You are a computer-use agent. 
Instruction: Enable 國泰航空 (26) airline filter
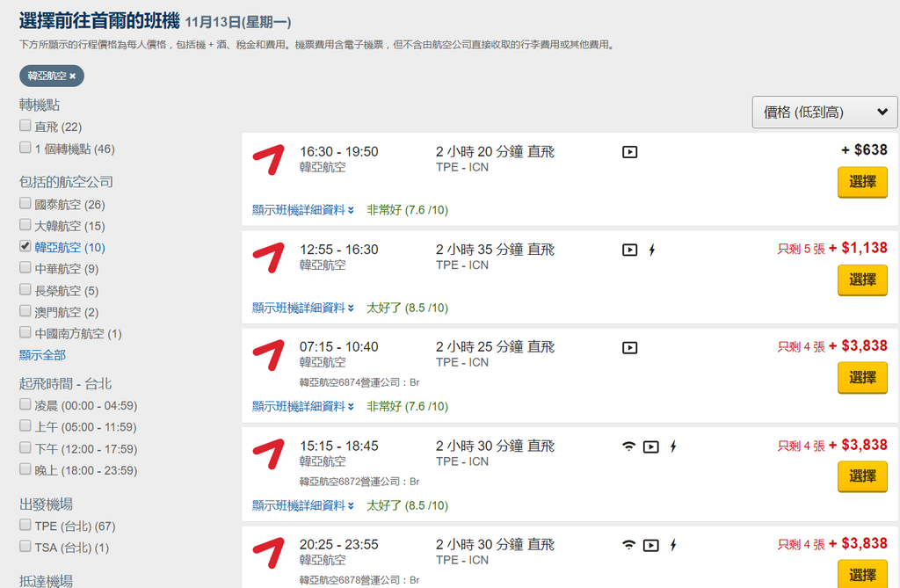click(x=25, y=203)
